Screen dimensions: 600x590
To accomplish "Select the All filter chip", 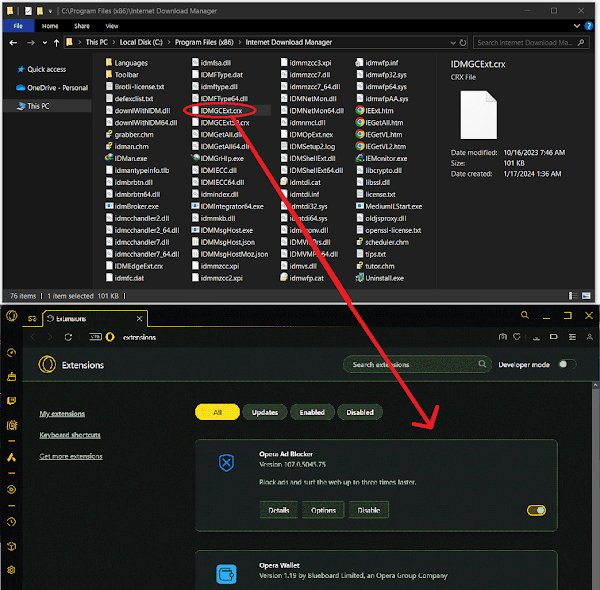I will (x=217, y=412).
